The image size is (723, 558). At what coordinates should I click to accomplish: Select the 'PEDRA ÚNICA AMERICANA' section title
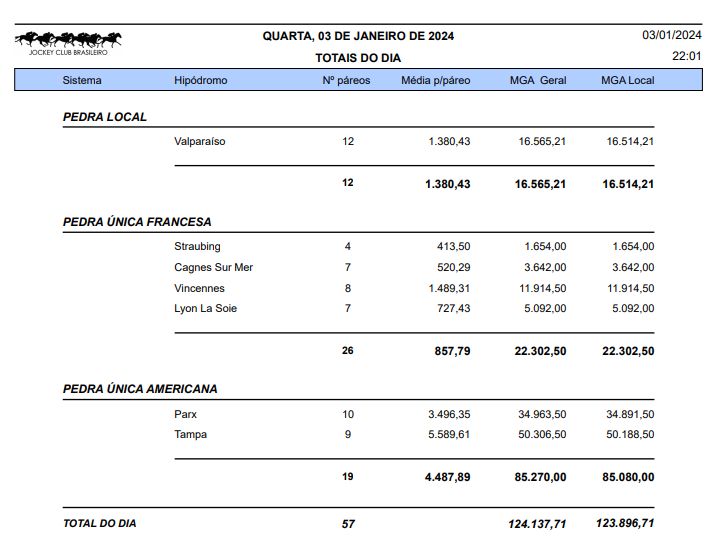(x=140, y=389)
